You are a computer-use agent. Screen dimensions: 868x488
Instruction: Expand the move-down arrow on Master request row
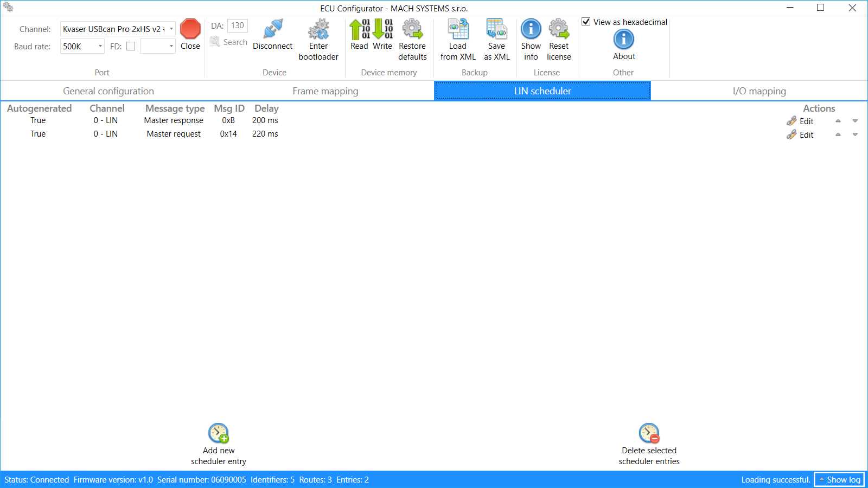[856, 134]
